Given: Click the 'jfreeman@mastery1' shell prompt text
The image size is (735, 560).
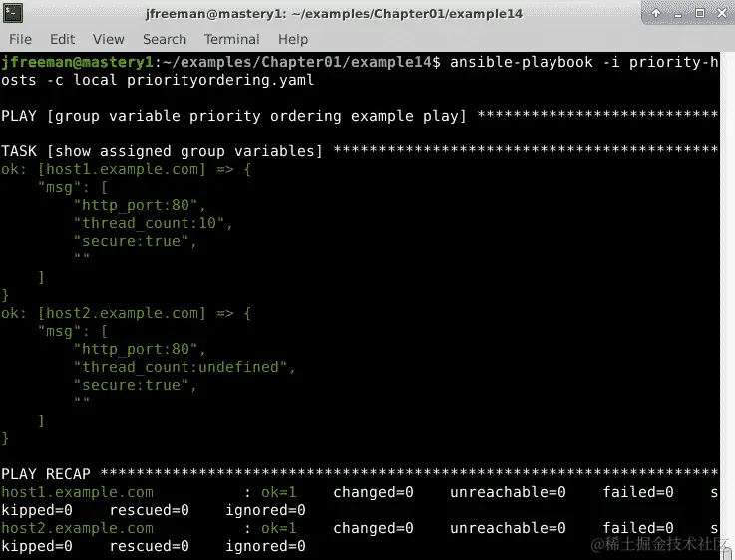Looking at the screenshot, I should (x=78, y=62).
